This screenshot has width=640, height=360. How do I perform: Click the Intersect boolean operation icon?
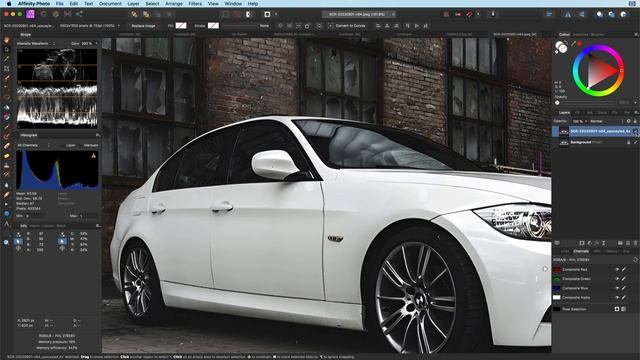pos(623,14)
